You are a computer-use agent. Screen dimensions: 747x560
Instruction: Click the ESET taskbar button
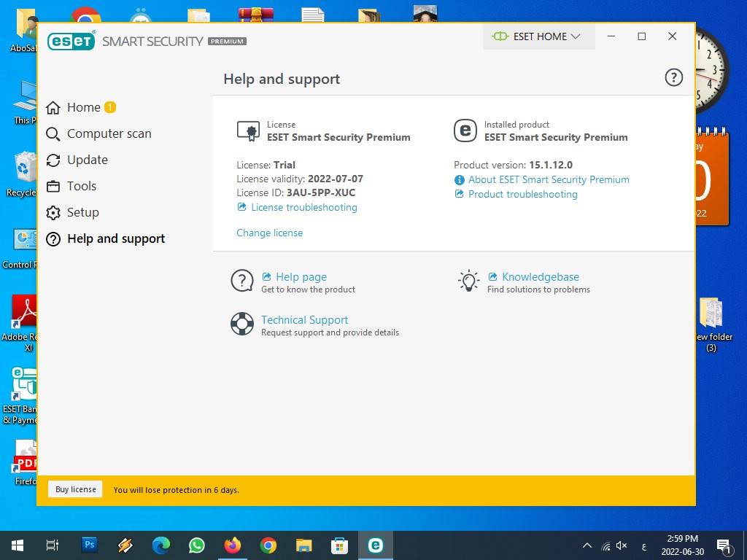tap(376, 545)
